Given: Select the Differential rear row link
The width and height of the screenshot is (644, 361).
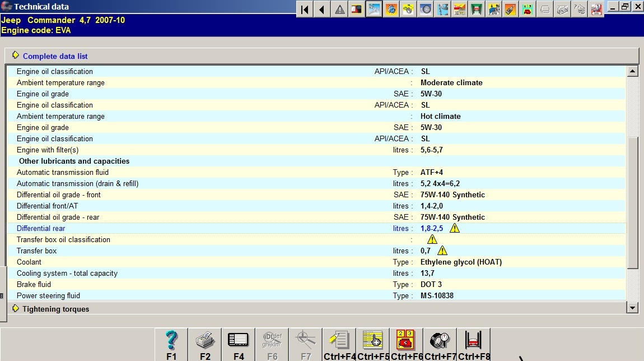Looking at the screenshot, I should pyautogui.click(x=41, y=228).
